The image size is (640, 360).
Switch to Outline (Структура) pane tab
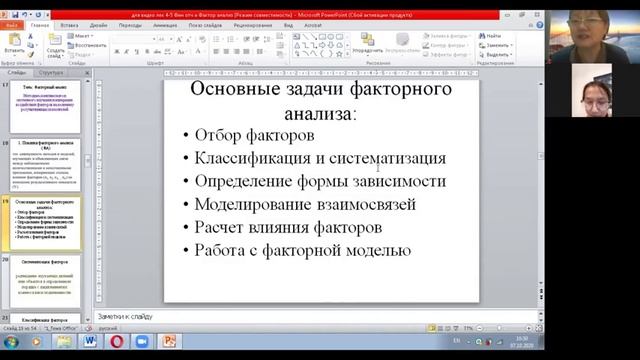click(x=51, y=73)
